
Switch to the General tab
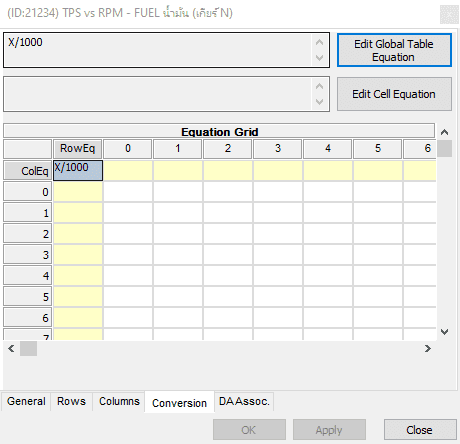[26, 401]
